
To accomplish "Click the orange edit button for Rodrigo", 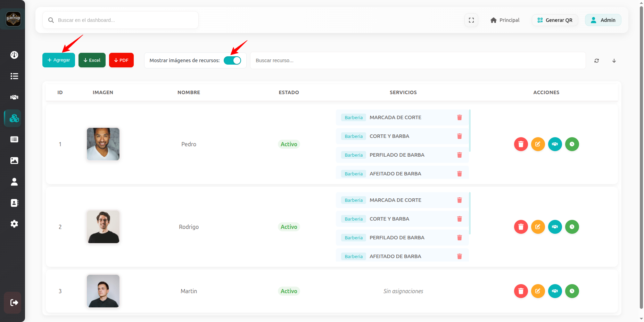I will click(x=538, y=227).
